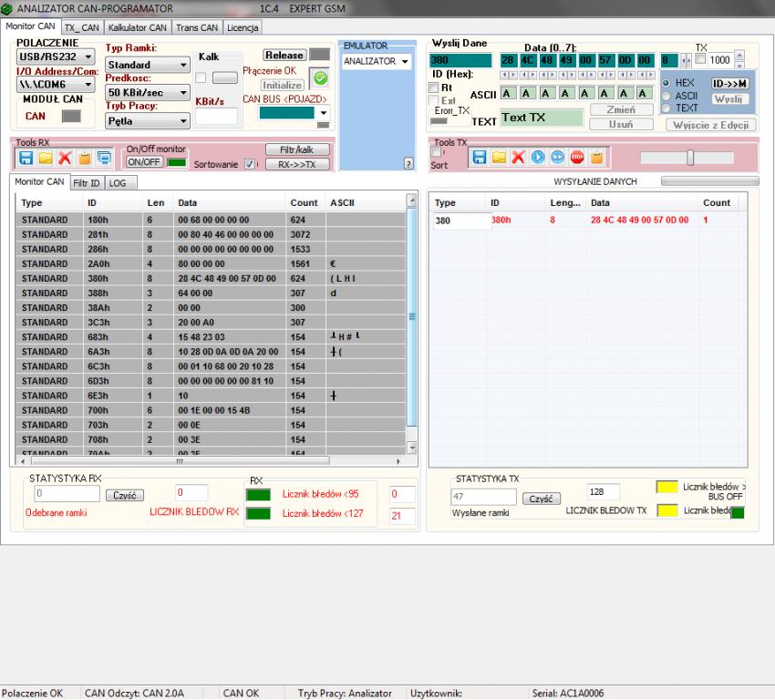Screen dimensions: 775x700
Task: Select the ASCII radio button
Action: (666, 96)
